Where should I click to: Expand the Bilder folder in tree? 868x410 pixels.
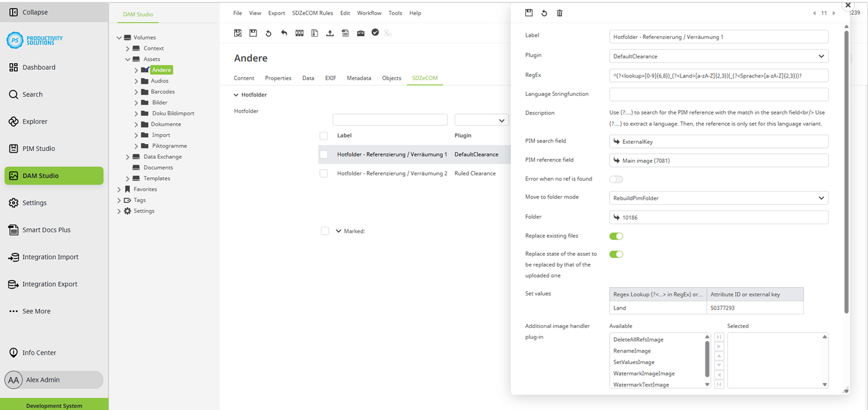coord(137,103)
